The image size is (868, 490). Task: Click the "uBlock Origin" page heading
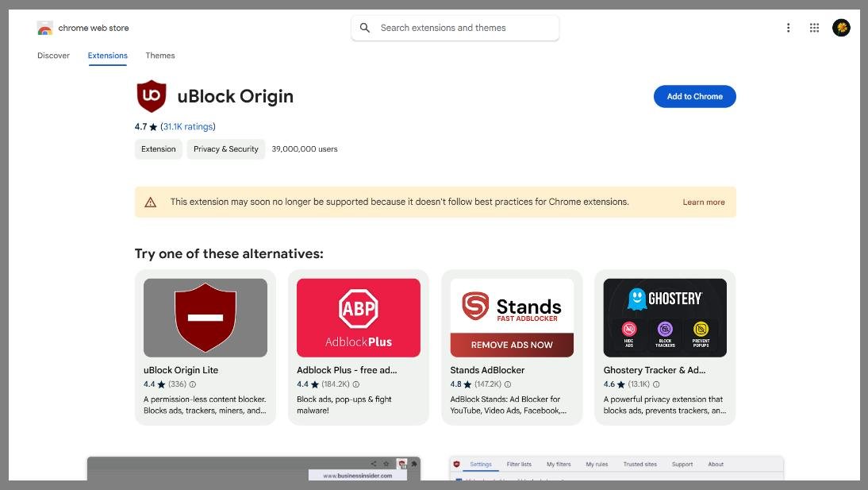point(236,96)
